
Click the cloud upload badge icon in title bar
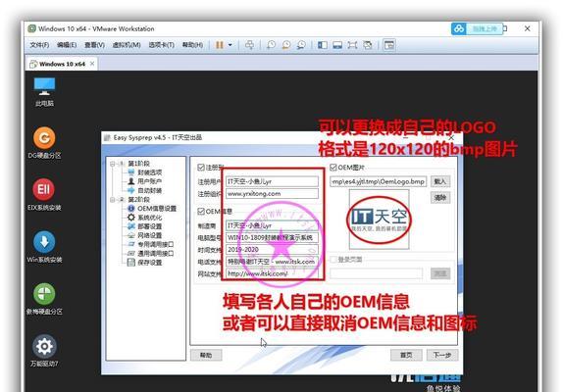[x=458, y=28]
